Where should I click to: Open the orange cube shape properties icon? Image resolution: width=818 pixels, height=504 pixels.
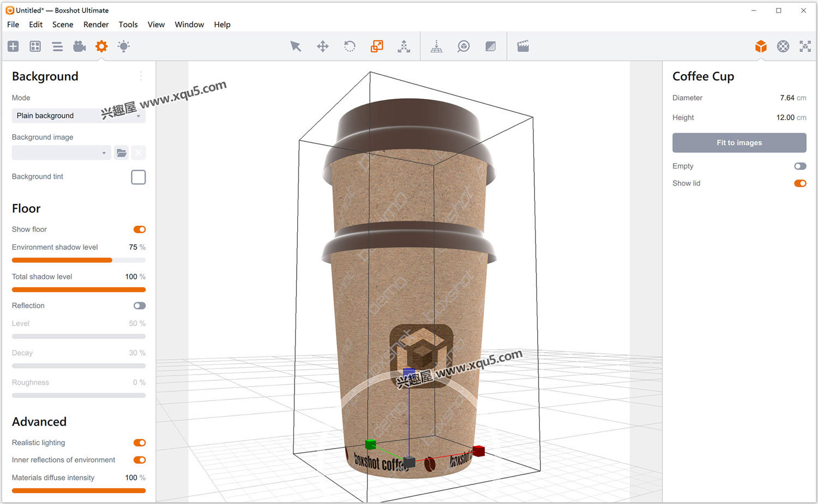click(761, 46)
